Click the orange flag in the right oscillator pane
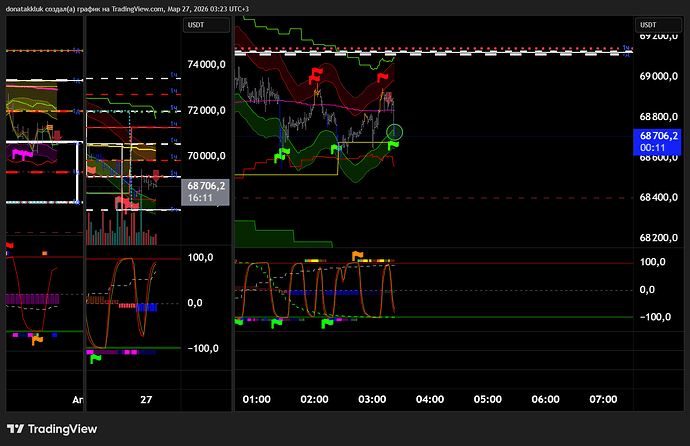 [x=355, y=256]
